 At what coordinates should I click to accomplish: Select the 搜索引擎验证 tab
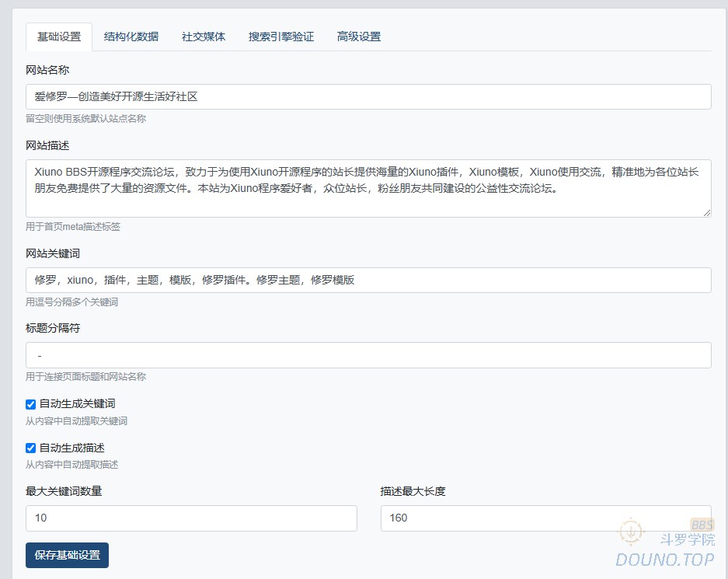[x=281, y=37]
